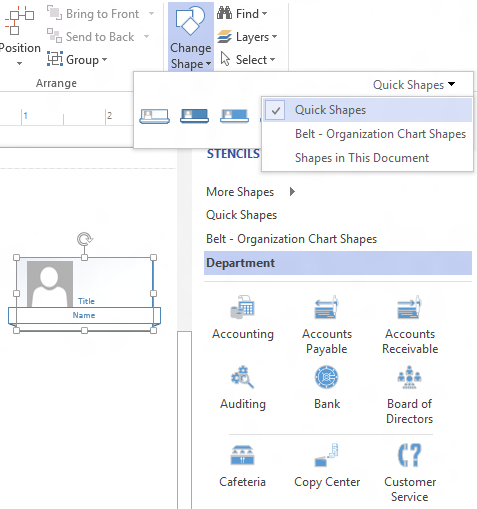
Task: Open Send to Back dropdown arrow
Action: (x=147, y=36)
